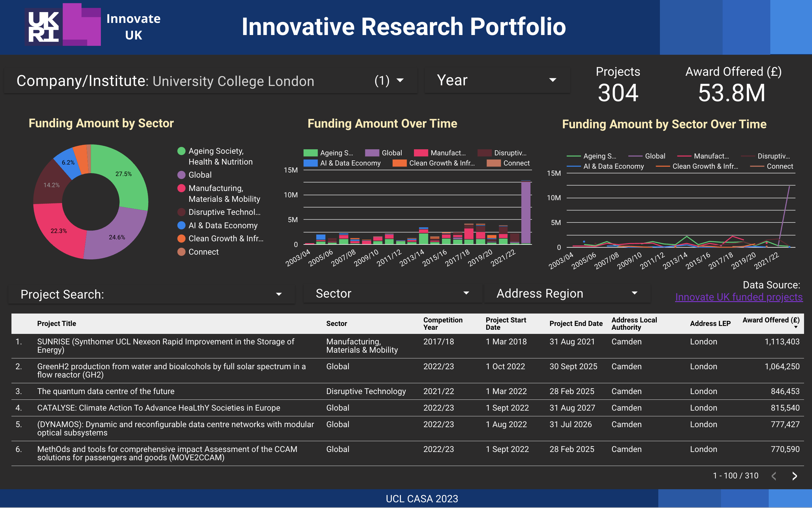
Task: Open Innovate UK funded projects link
Action: [x=739, y=297]
